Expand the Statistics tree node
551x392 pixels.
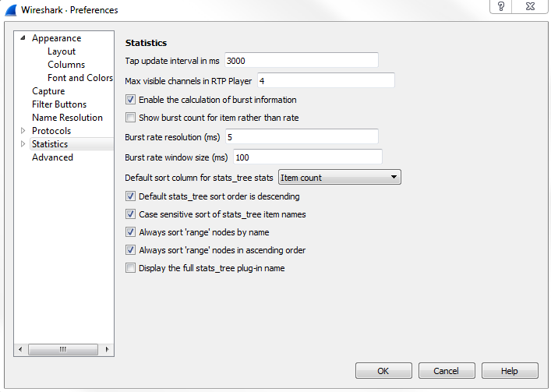pyautogui.click(x=23, y=144)
